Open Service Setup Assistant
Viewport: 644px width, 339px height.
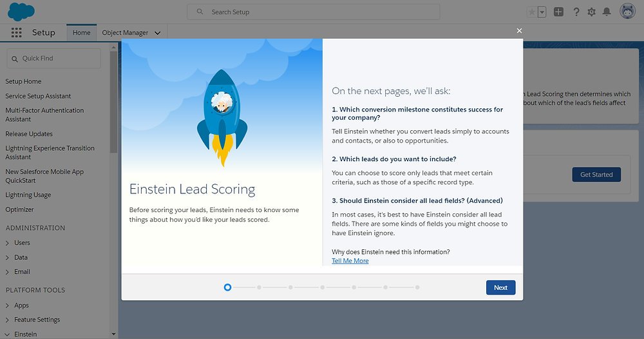[x=38, y=96]
